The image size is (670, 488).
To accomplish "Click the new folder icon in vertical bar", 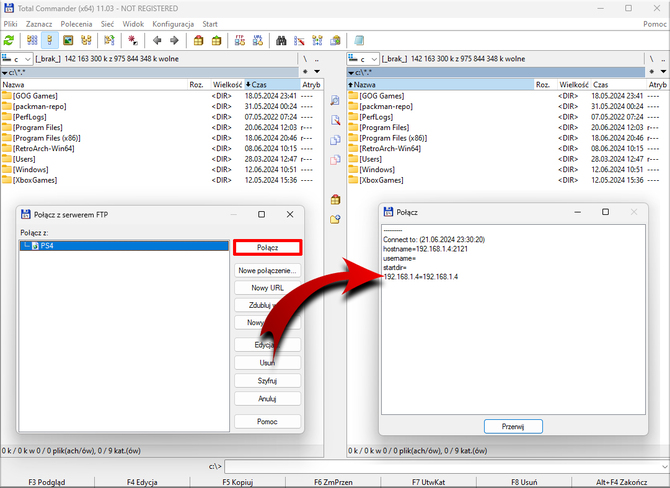I will point(335,219).
